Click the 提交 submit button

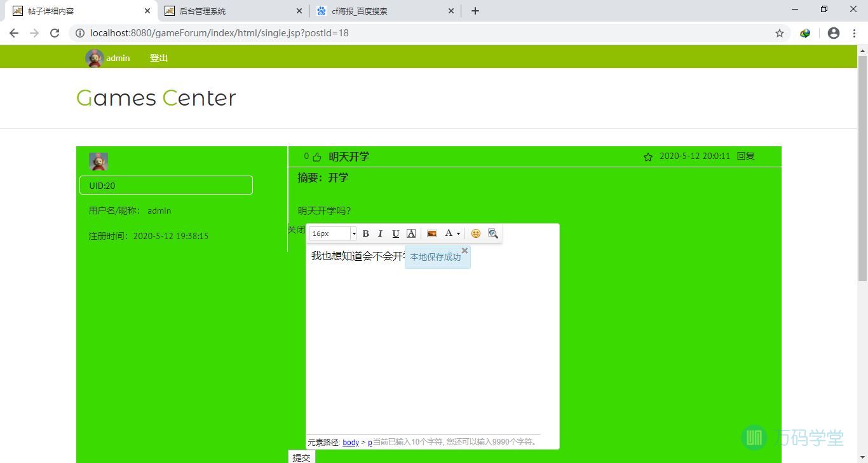(301, 457)
